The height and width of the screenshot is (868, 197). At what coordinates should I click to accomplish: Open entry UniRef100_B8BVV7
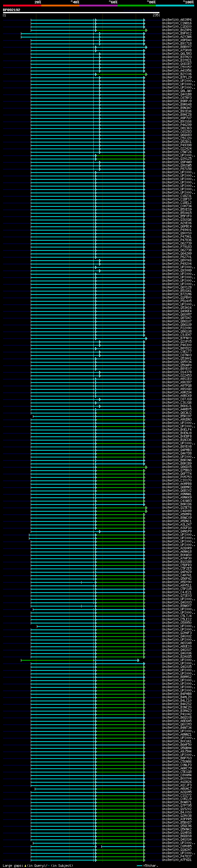tap(177, 47)
